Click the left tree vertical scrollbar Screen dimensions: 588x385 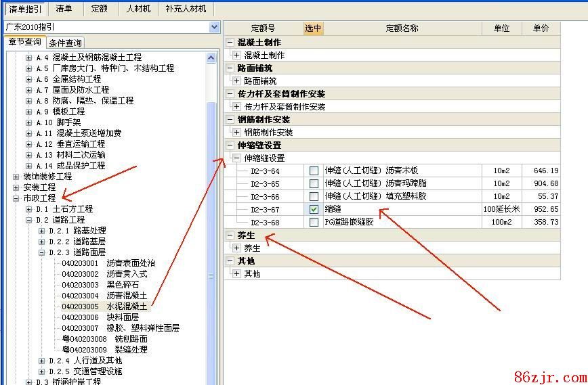click(x=212, y=203)
